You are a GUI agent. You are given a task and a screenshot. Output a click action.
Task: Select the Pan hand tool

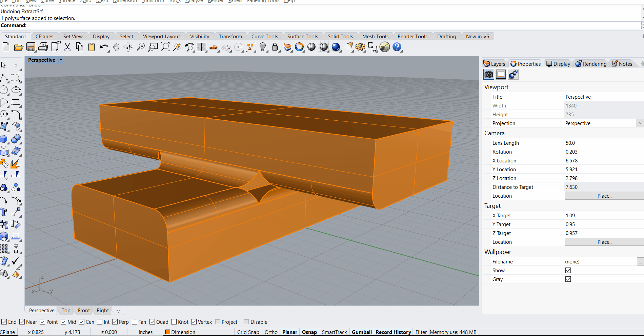pos(116,47)
